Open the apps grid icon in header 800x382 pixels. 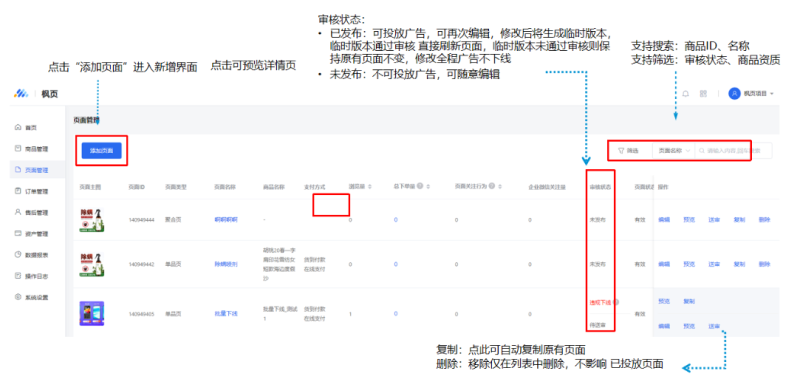coord(703,94)
